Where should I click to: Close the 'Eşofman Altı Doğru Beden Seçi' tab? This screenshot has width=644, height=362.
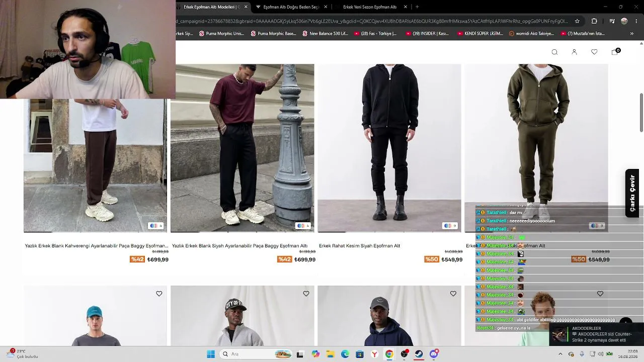point(326,7)
